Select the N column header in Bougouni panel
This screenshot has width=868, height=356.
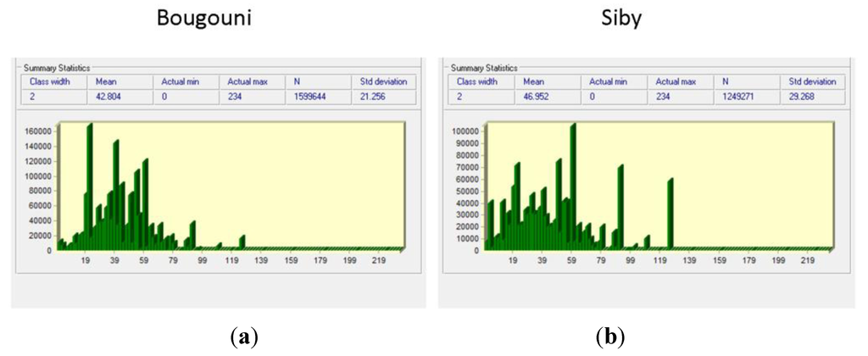(297, 82)
